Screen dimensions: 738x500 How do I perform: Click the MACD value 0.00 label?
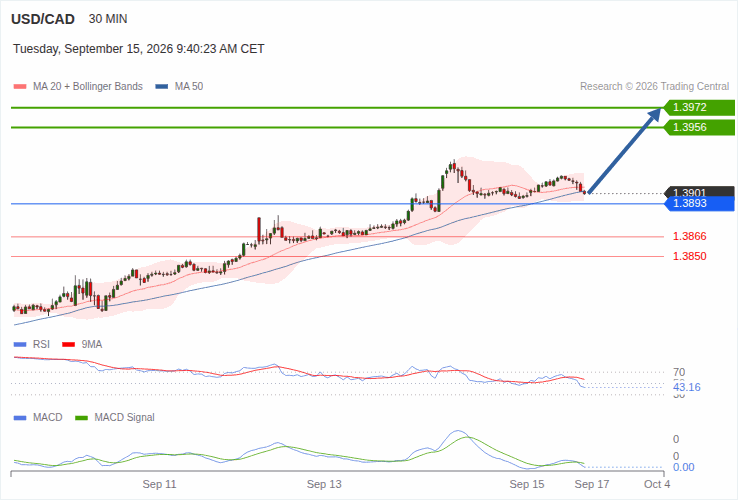(x=683, y=467)
